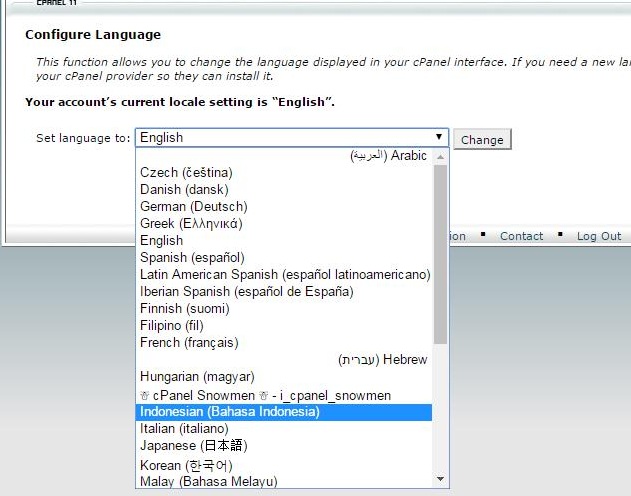Select Arabic from the language list
The image size is (631, 496).
[x=284, y=155]
